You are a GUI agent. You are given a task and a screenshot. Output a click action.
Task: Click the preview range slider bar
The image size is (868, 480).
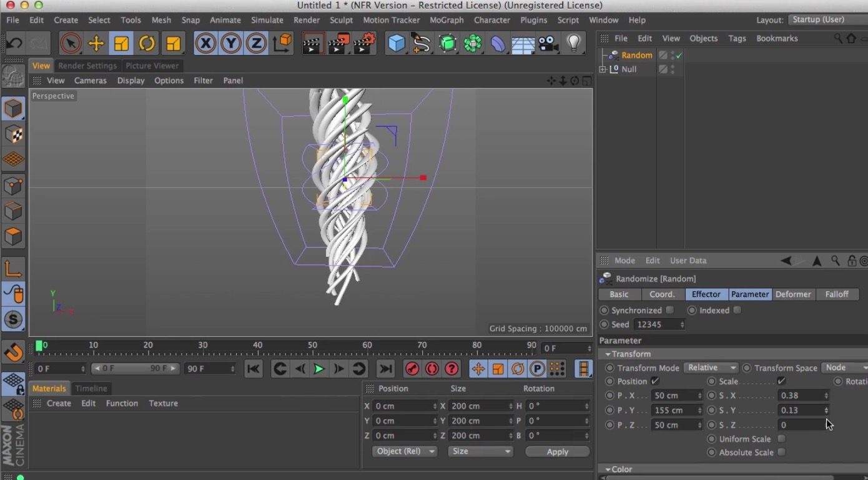coord(136,369)
